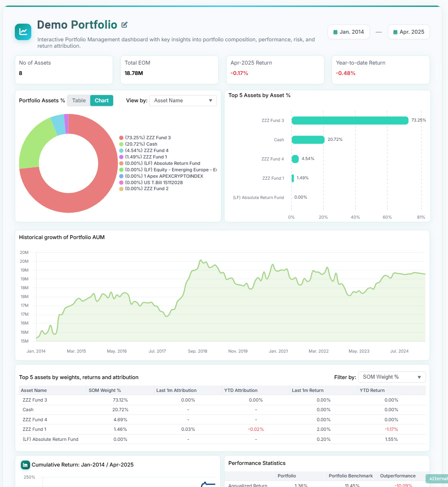The height and width of the screenshot is (487, 448).
Task: Toggle (LF) Equity - Emerging Europe legend entry
Action: click(168, 170)
